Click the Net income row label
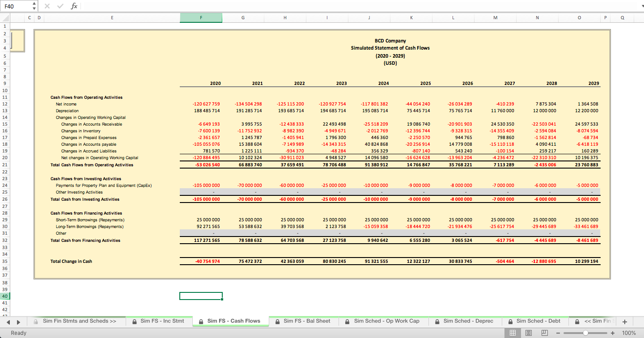Image resolution: width=644 pixels, height=338 pixels. click(66, 104)
